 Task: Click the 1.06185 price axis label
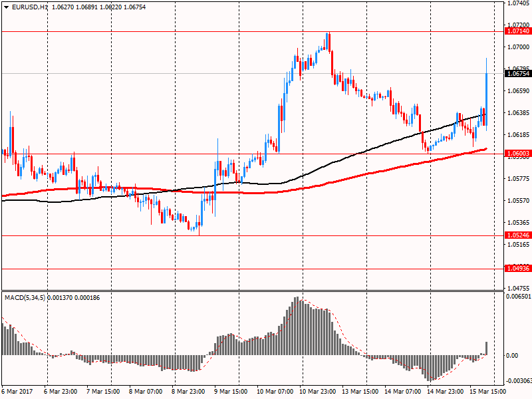coord(519,135)
